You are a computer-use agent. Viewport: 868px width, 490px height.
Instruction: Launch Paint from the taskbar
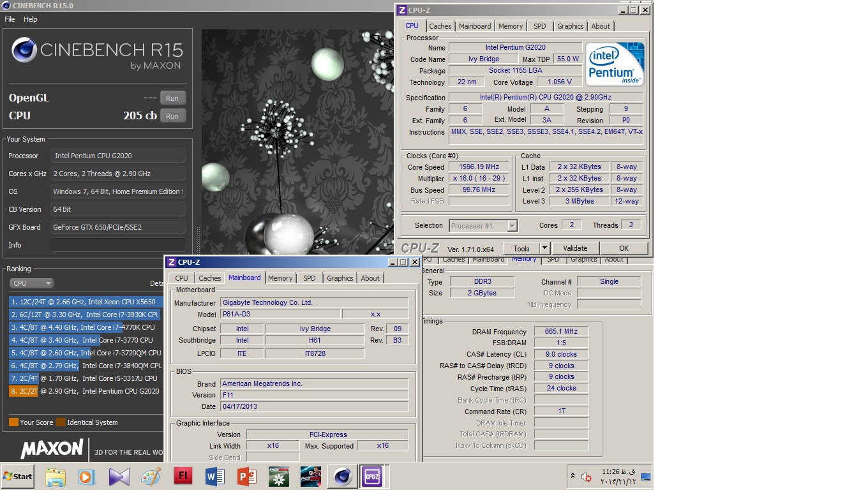coord(151,477)
